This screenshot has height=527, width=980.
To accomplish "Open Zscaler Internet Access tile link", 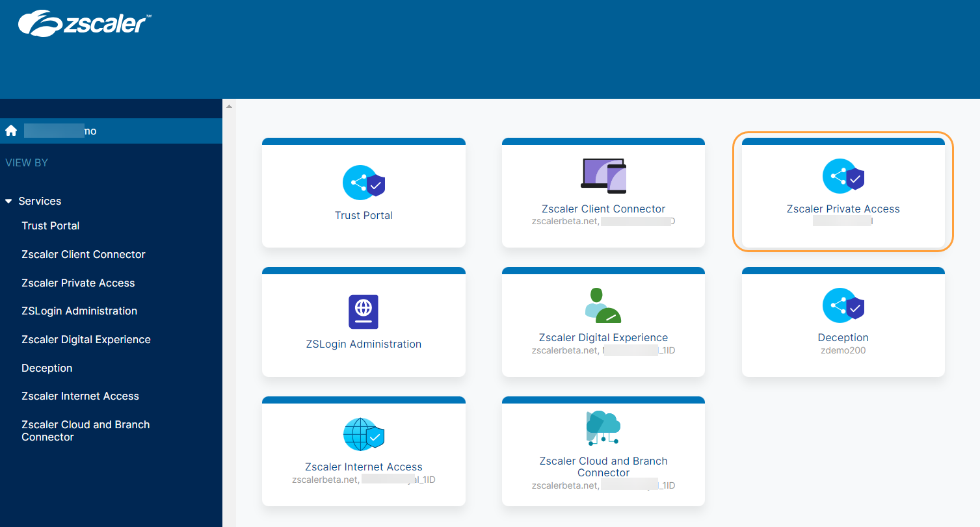I will pos(364,467).
